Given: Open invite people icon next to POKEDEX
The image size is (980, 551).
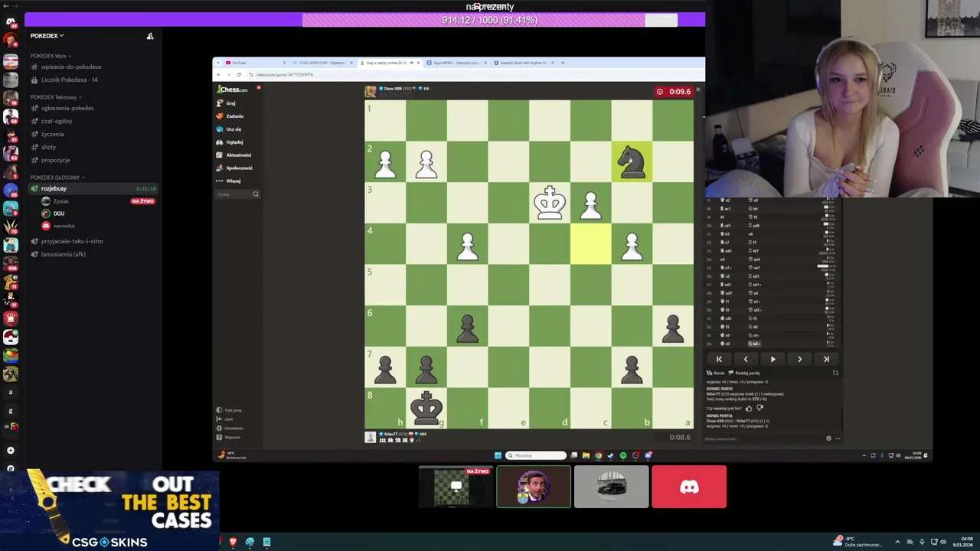Looking at the screenshot, I should [x=150, y=36].
